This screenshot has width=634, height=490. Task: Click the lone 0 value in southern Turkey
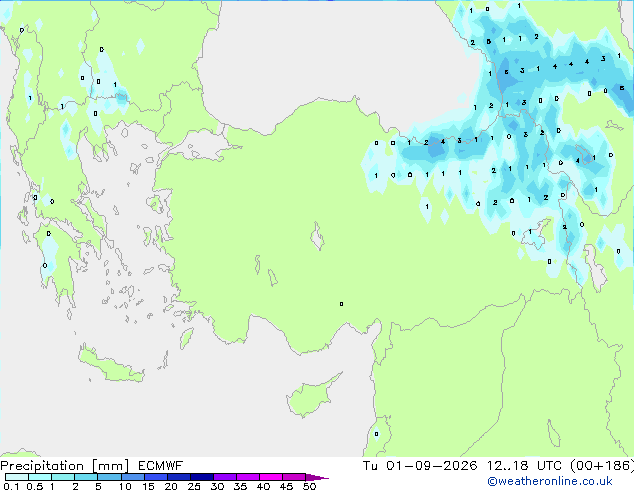pyautogui.click(x=342, y=304)
